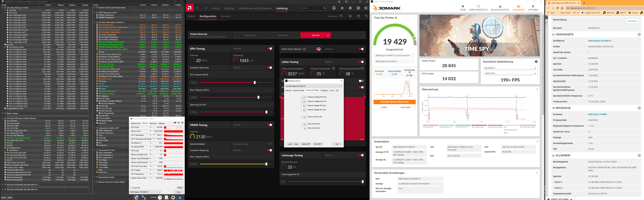The height and width of the screenshot is (200, 644).
Task: Click Automatisch tuning button
Action: [x=282, y=35]
